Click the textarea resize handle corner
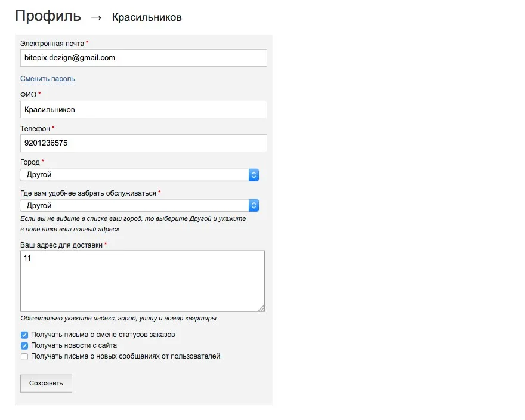The height and width of the screenshot is (420, 525). click(x=261, y=308)
